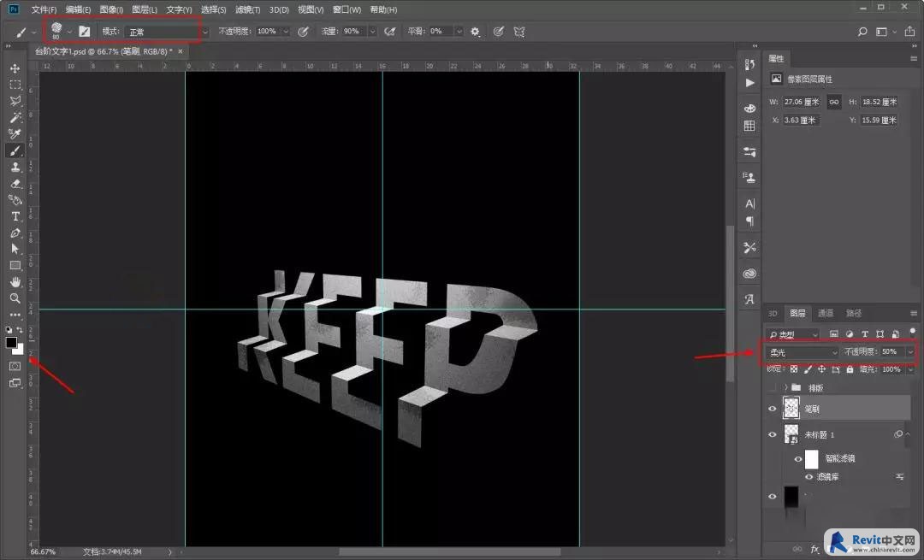This screenshot has height=560, width=924.
Task: Open the Character panel icon
Action: 749,203
